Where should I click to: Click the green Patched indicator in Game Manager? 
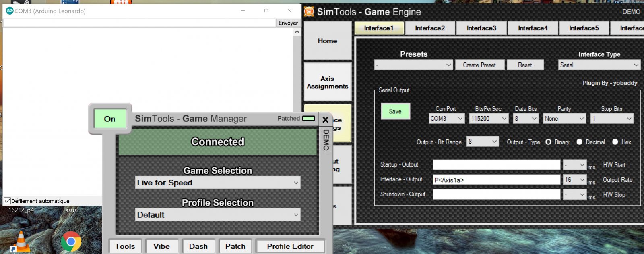click(309, 119)
